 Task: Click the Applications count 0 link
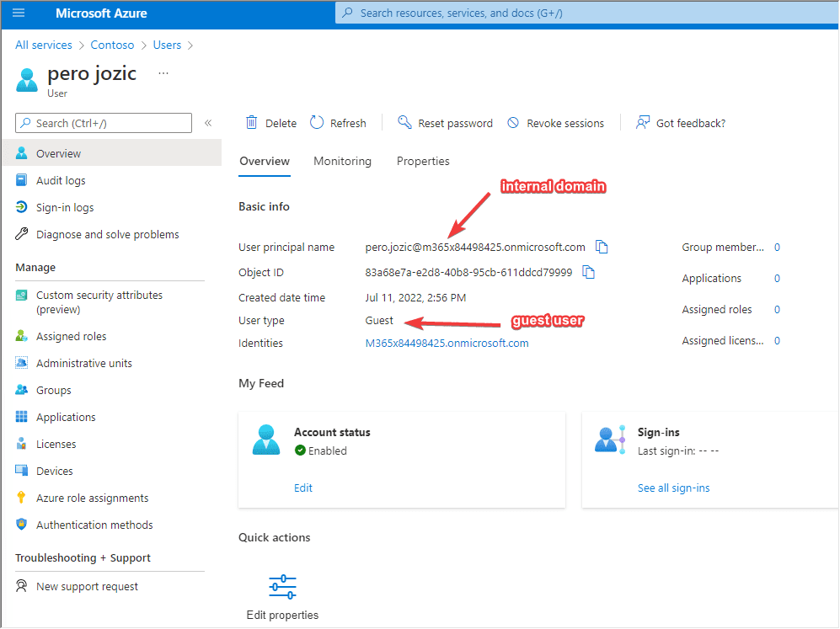click(x=777, y=279)
